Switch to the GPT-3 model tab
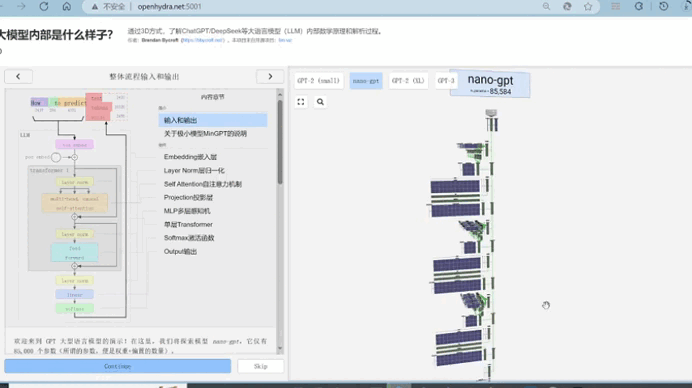The width and height of the screenshot is (692, 388). [445, 81]
